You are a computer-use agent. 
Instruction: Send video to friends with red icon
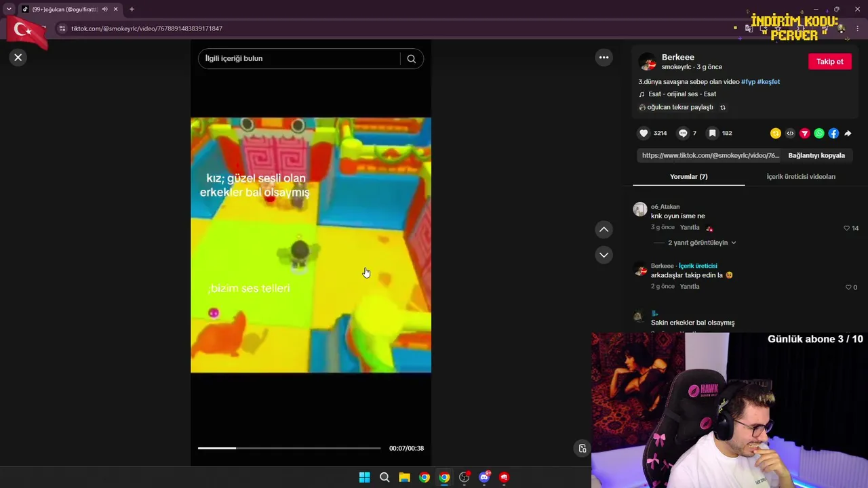click(x=804, y=134)
